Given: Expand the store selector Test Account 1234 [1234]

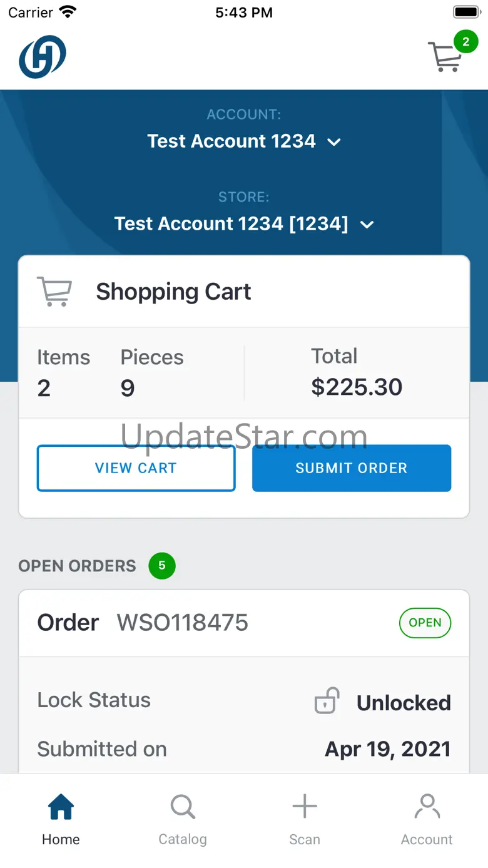Looking at the screenshot, I should (x=244, y=223).
